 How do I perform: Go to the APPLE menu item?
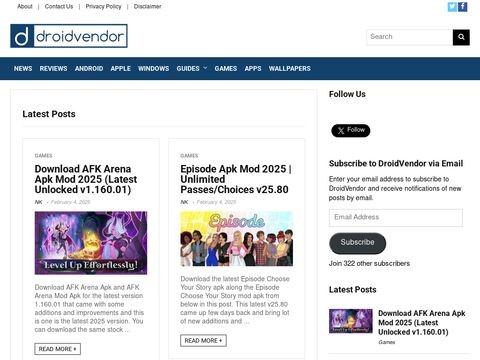tap(121, 68)
